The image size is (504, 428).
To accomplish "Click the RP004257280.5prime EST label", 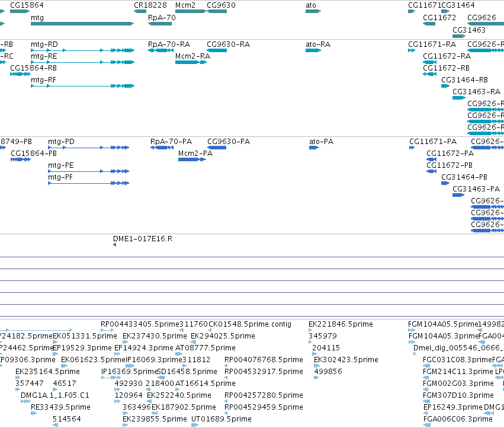I will point(264,395).
